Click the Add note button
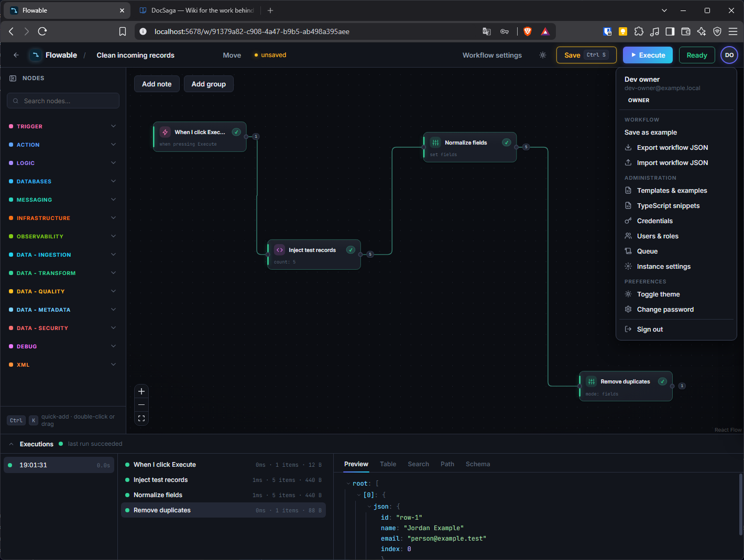Viewport: 744px width, 560px height. point(157,84)
